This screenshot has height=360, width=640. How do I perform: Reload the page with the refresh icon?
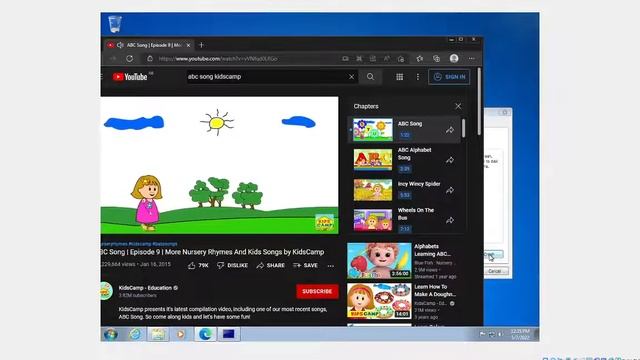click(x=129, y=59)
